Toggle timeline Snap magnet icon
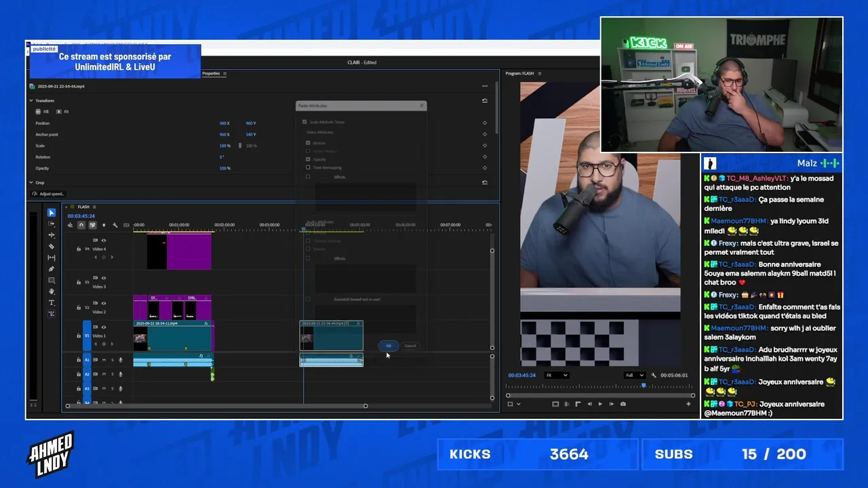The image size is (868, 488). click(x=81, y=225)
